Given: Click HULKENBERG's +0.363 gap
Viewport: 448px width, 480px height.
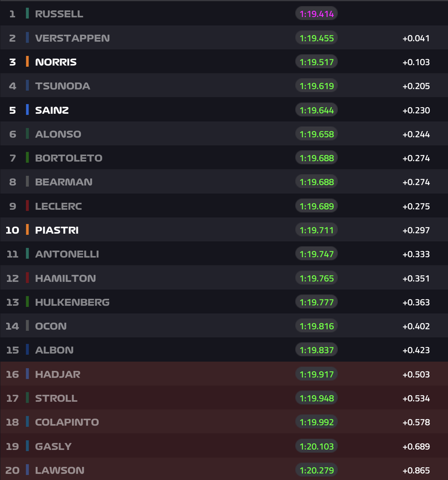Looking at the screenshot, I should point(416,302).
